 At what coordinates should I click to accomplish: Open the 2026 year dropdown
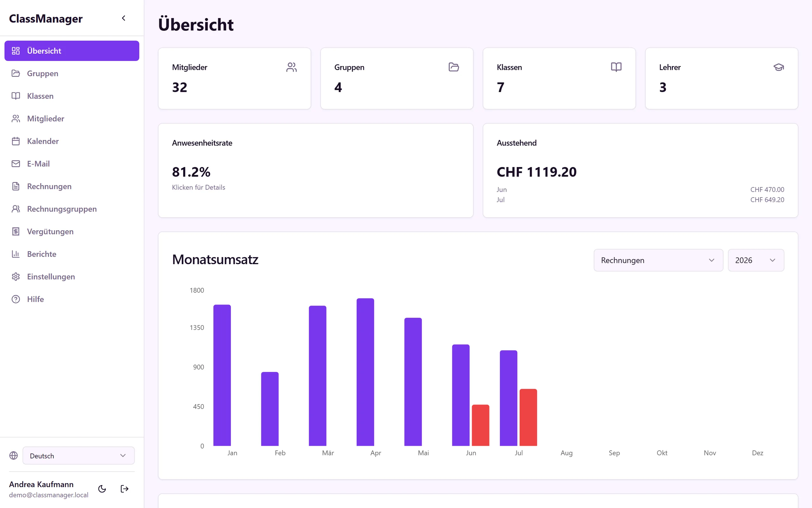(756, 260)
